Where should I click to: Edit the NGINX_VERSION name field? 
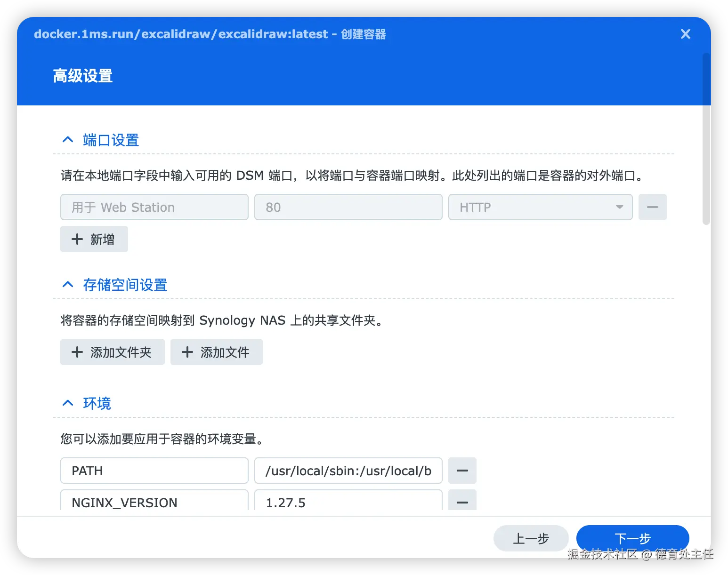(x=154, y=501)
